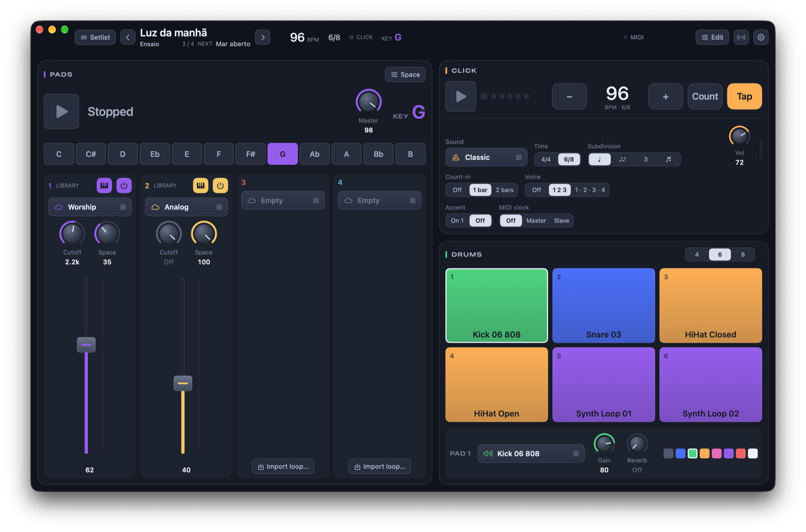
Task: Increase BPM with plus button
Action: (665, 96)
